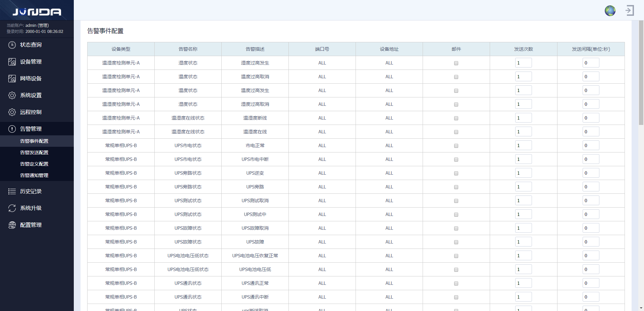Check mail box for UPS测试取消 row
The height and width of the screenshot is (311, 644).
[x=456, y=201]
